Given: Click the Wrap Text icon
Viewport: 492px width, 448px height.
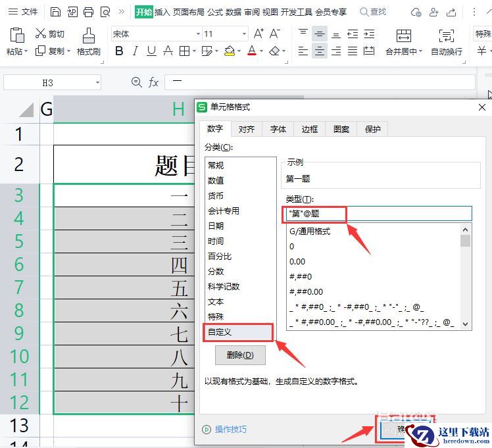Looking at the screenshot, I should pos(446,36).
